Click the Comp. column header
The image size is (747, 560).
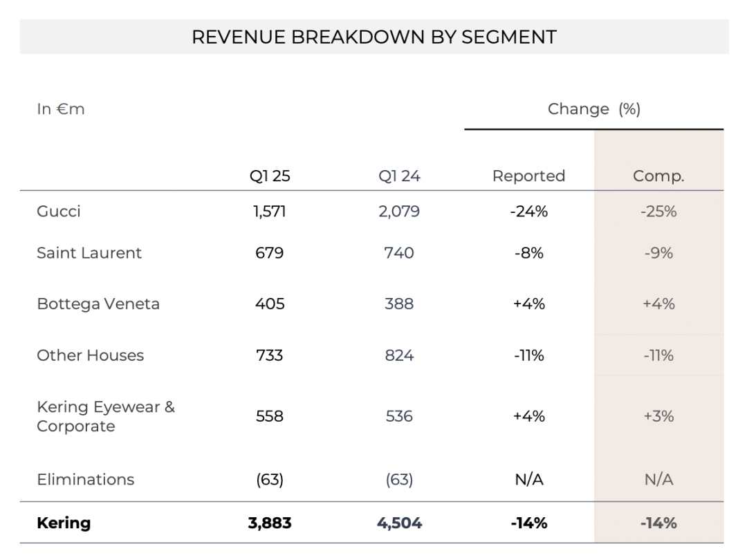click(658, 176)
